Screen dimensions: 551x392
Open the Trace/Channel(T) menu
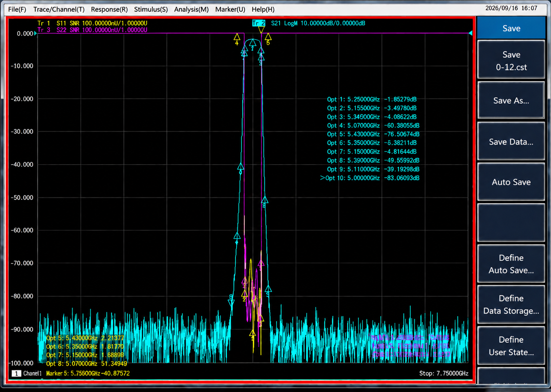point(59,9)
